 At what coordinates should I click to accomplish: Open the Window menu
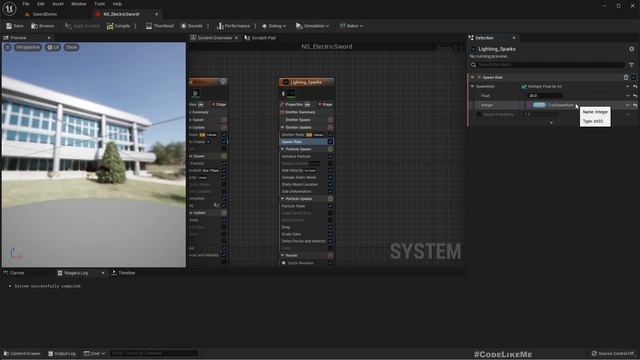coord(78,4)
